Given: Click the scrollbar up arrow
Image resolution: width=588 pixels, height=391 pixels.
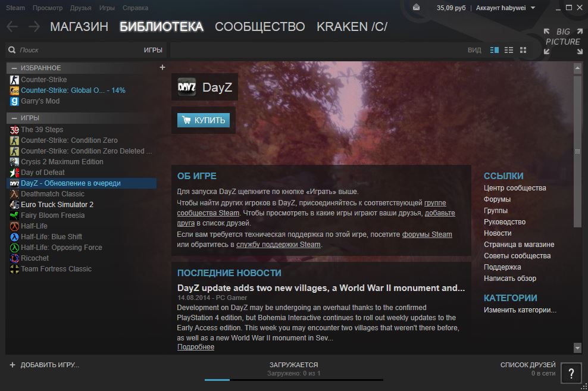Looking at the screenshot, I should pos(577,68).
